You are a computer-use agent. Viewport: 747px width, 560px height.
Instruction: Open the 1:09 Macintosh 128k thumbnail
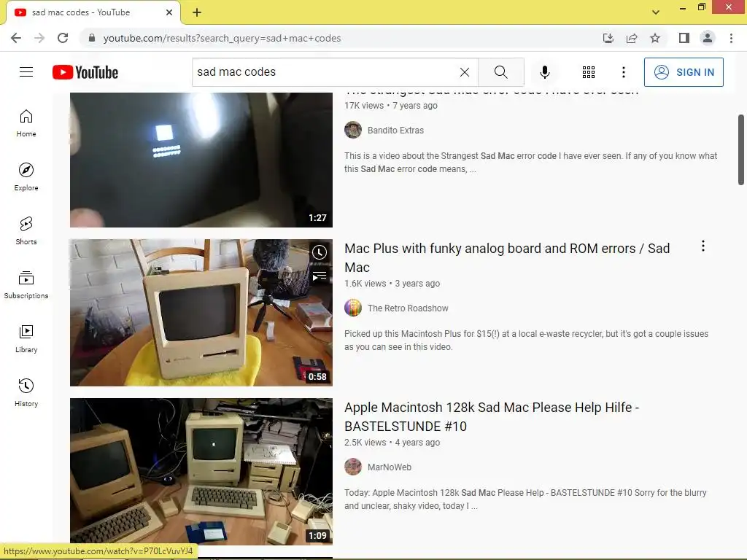pyautogui.click(x=201, y=472)
